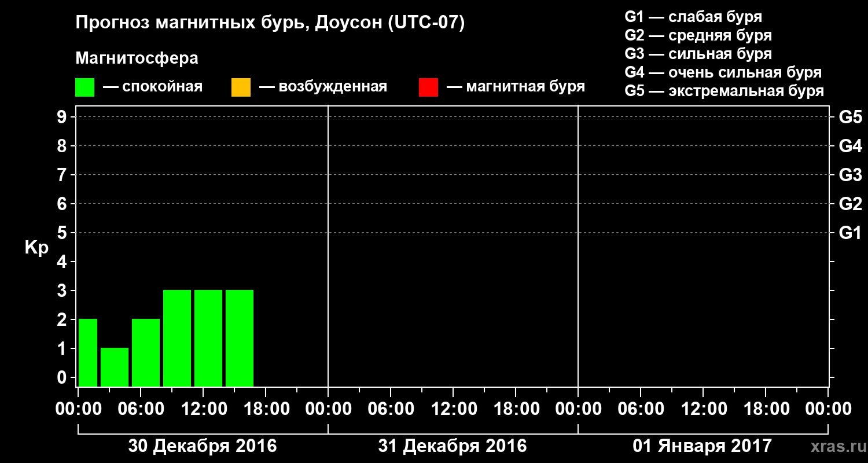
Task: Click the 'G3' right axis label
Action: (x=851, y=175)
